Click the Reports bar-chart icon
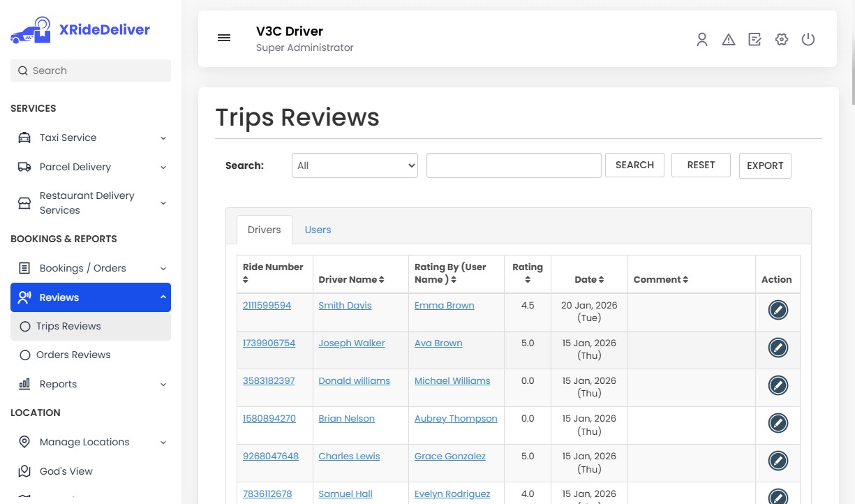Viewport: 855px width, 504px height. [x=23, y=384]
